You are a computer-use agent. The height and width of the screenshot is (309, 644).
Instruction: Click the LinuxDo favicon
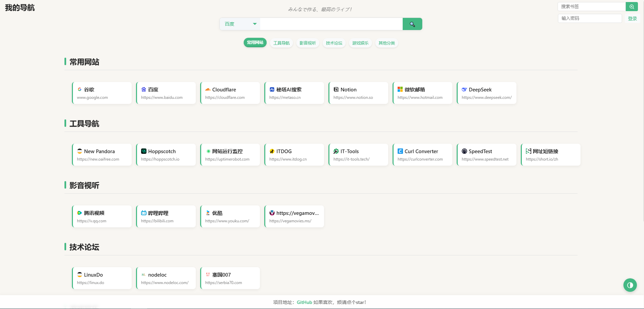[80, 275]
